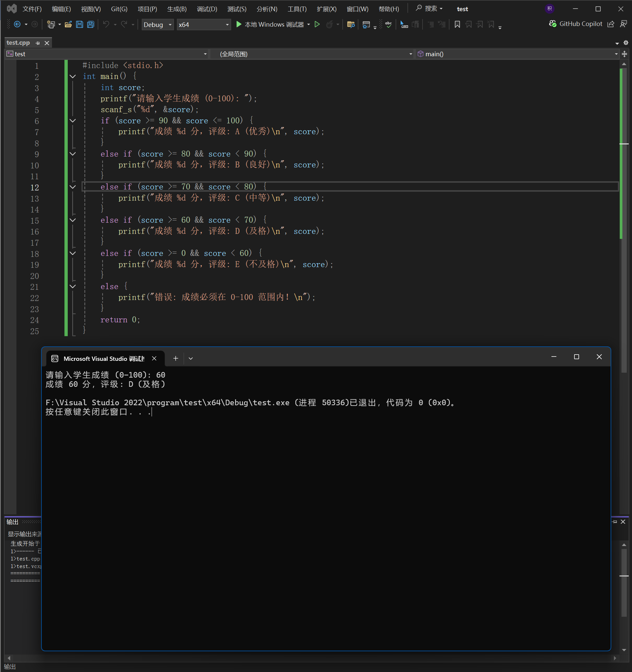The height and width of the screenshot is (672, 632).
Task: Click the Find in Files icon
Action: point(351,24)
